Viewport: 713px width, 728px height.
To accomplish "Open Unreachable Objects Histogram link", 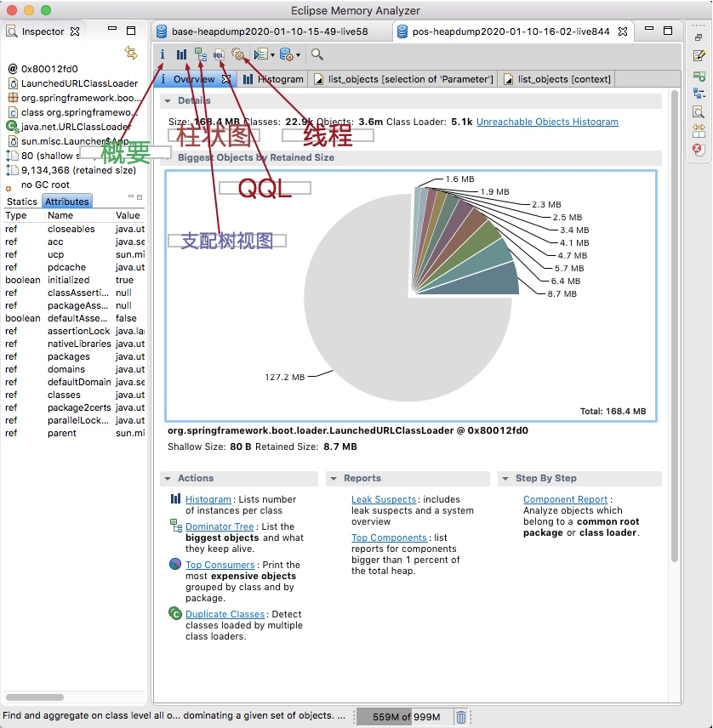I will click(547, 122).
